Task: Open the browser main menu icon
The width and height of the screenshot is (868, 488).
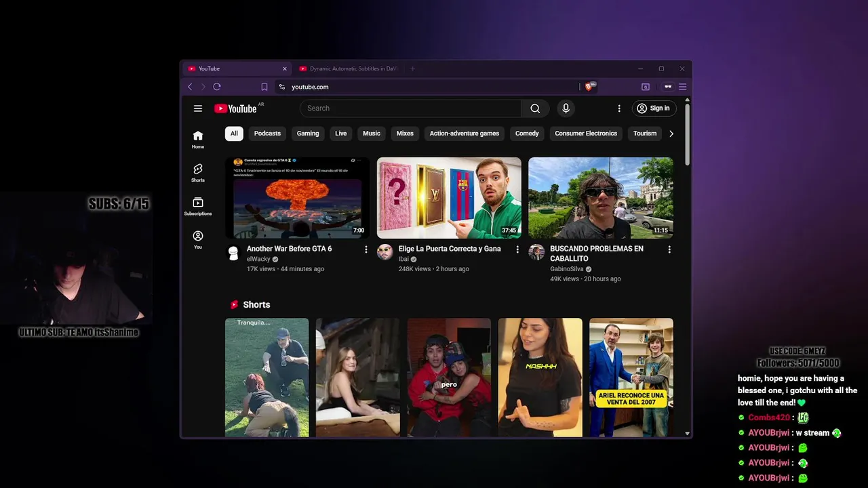Action: (x=683, y=87)
